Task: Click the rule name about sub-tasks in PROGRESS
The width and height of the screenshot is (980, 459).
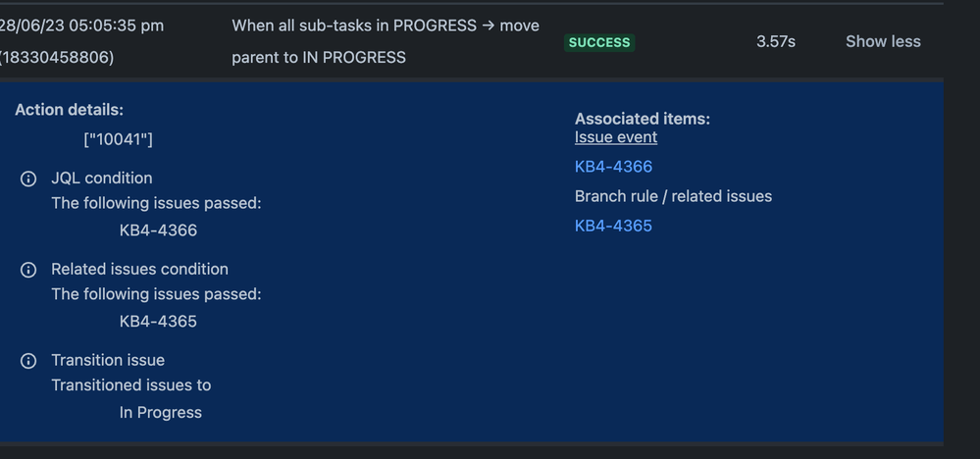Action: point(386,42)
